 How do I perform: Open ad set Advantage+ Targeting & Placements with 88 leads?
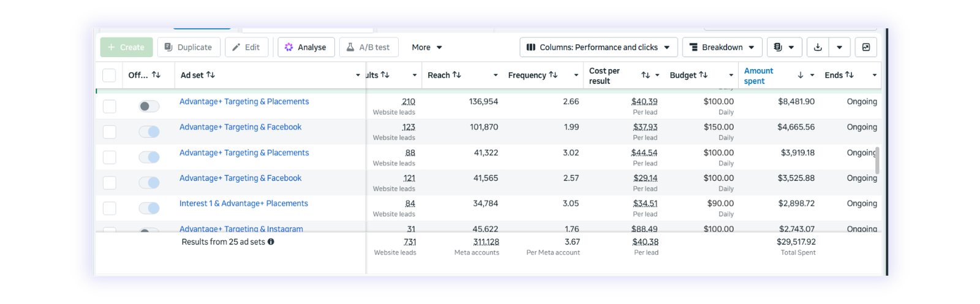point(244,153)
